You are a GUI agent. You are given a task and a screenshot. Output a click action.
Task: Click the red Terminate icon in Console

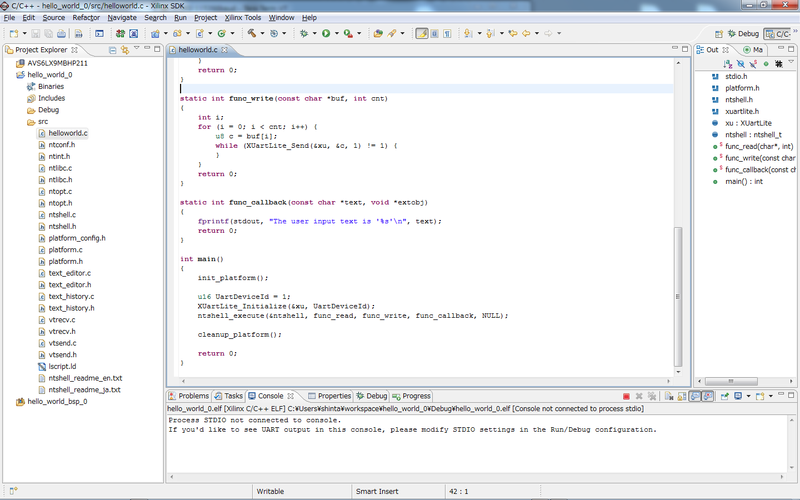click(626, 396)
